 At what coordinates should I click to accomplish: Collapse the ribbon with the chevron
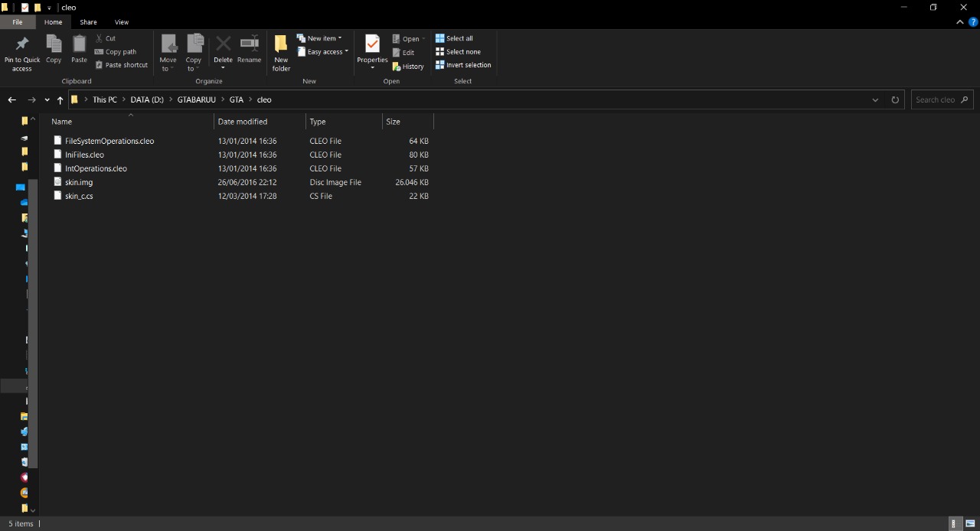(x=960, y=22)
